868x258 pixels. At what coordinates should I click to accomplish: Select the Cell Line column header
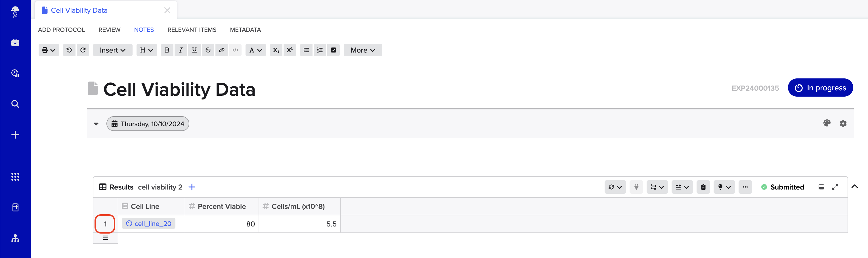tap(151, 206)
